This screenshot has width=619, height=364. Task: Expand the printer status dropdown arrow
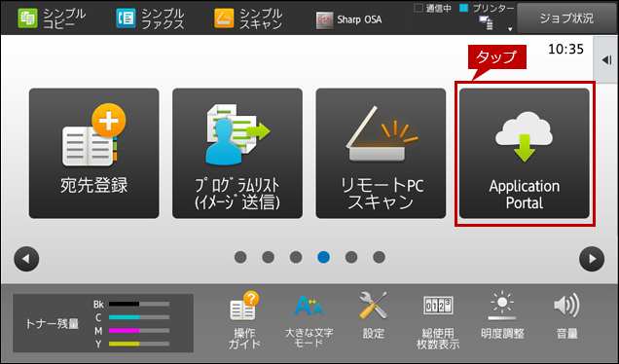coord(510,29)
